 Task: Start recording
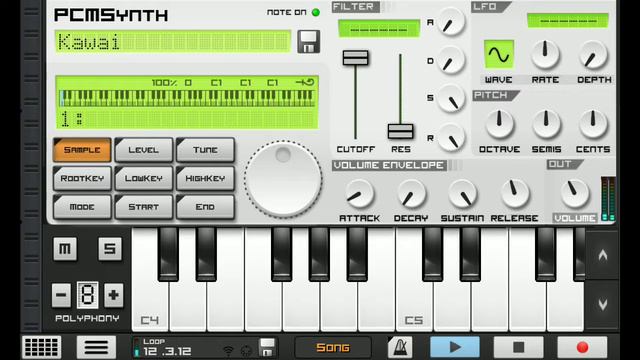click(x=582, y=347)
